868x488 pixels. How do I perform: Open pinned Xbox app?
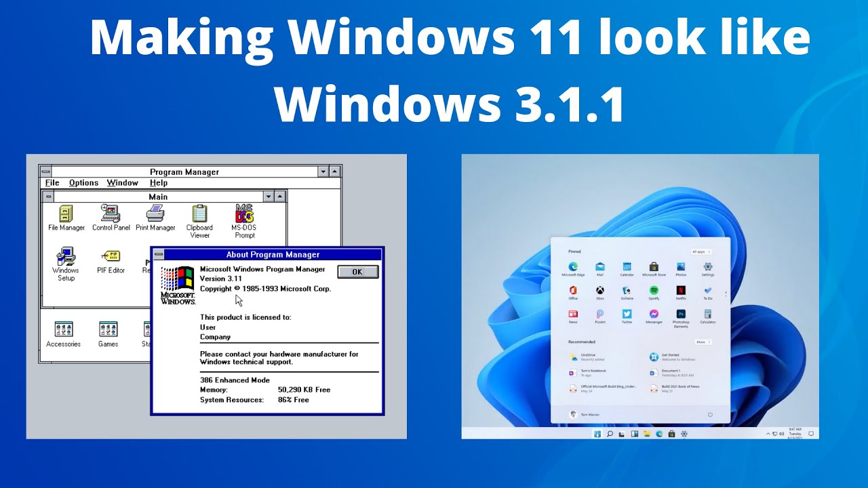[600, 293]
